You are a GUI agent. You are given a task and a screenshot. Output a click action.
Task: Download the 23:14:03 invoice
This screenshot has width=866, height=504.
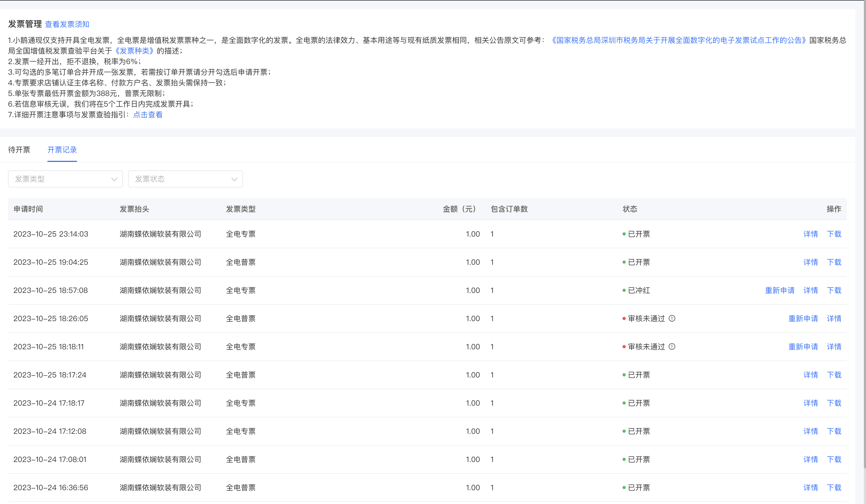(834, 234)
